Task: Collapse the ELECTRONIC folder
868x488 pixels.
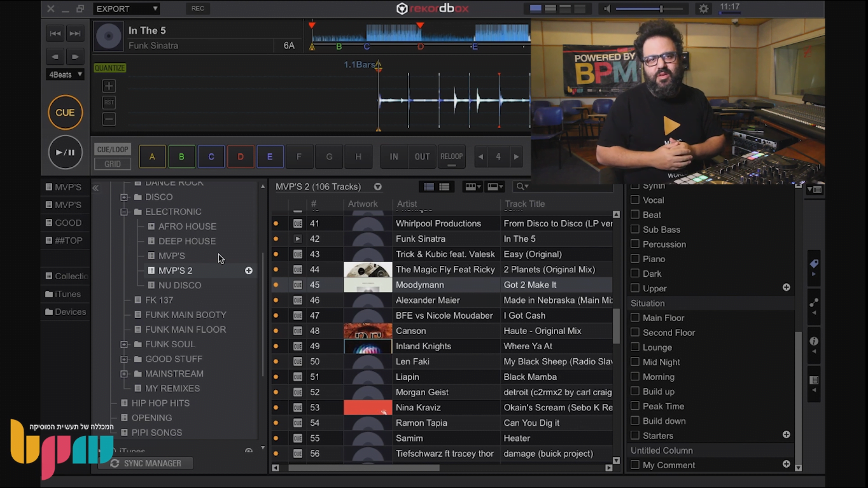Action: [124, 212]
